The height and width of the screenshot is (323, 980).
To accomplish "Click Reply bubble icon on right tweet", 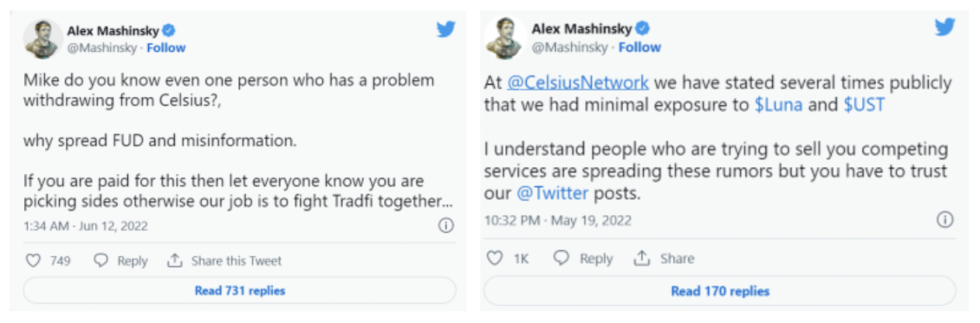I will [561, 258].
